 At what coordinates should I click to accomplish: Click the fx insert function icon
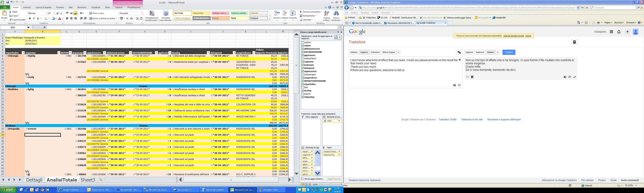click(x=45, y=28)
